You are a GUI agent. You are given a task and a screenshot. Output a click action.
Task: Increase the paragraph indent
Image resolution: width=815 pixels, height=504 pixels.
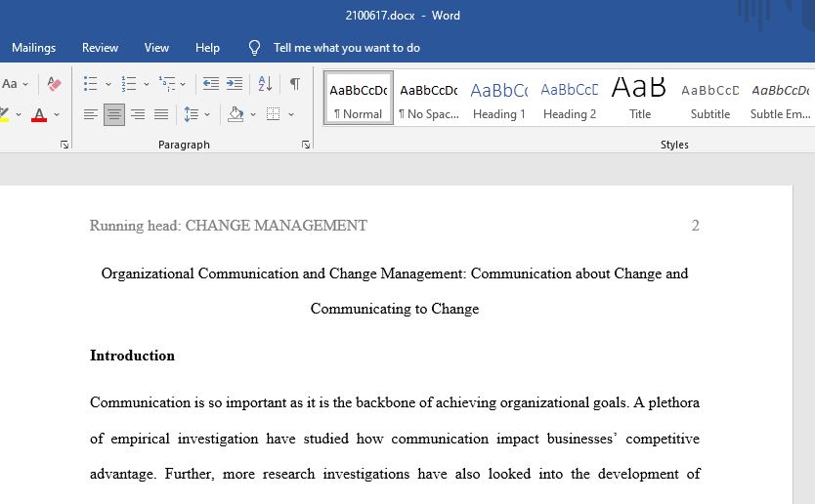235,84
